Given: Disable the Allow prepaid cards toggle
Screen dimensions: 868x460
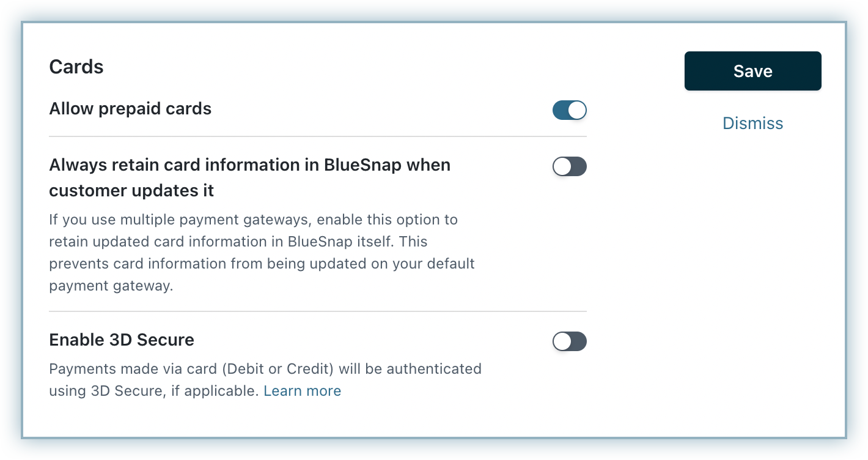Looking at the screenshot, I should click(x=569, y=110).
